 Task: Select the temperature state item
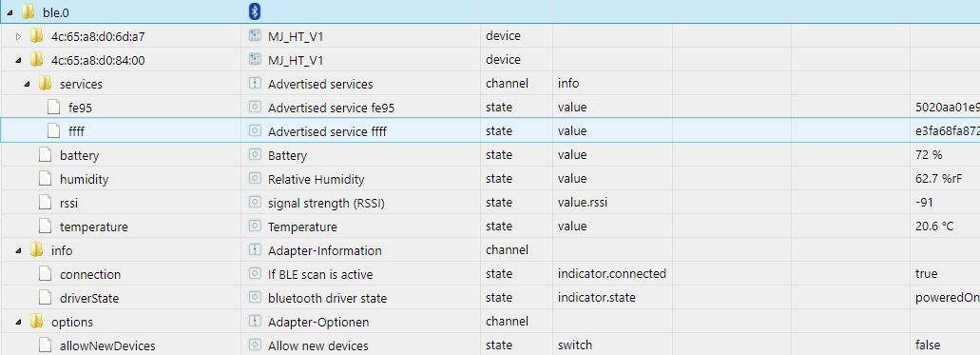tap(94, 227)
